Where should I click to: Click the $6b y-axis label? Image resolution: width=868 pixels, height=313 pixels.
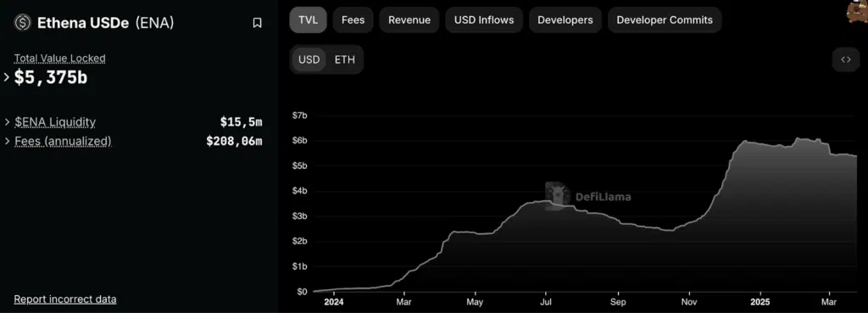(299, 141)
